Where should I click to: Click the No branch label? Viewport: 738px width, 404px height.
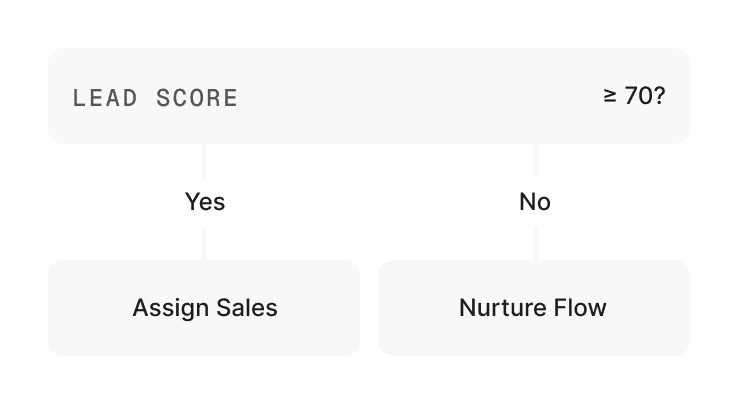coord(535,202)
